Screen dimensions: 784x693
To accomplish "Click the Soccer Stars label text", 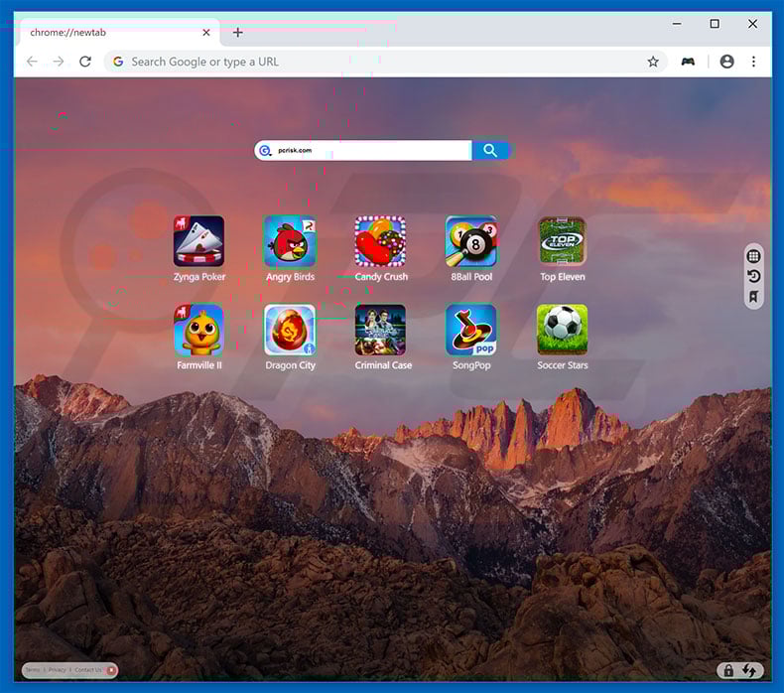I will [563, 365].
